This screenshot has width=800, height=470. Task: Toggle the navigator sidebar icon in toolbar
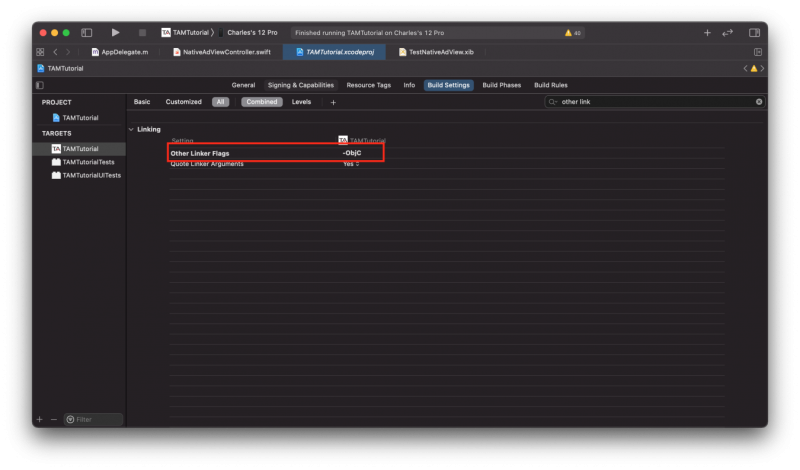(87, 33)
